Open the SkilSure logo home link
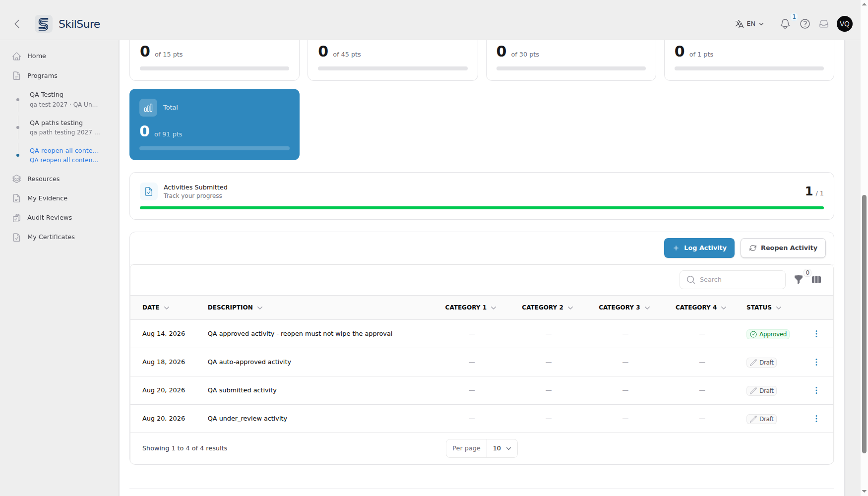 (x=68, y=24)
